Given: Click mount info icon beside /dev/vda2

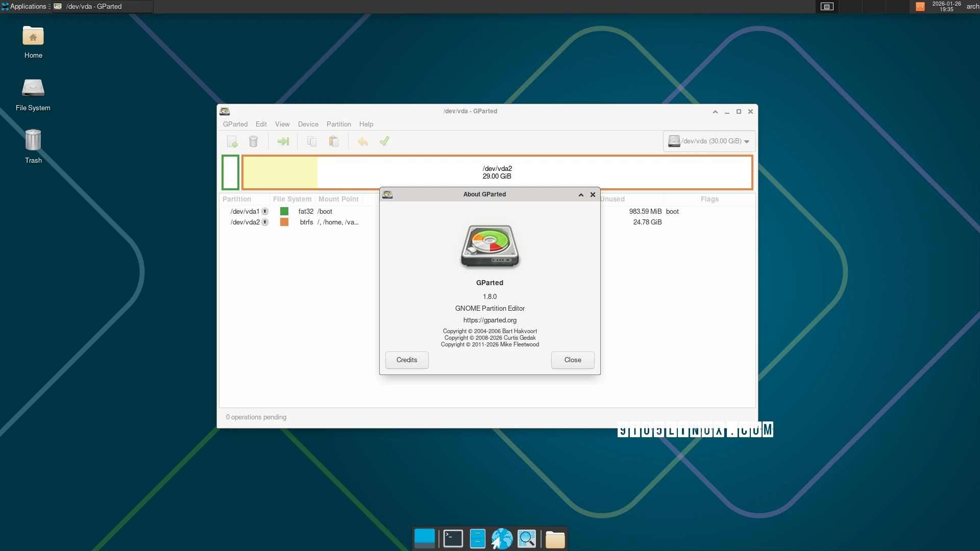Looking at the screenshot, I should [265, 222].
